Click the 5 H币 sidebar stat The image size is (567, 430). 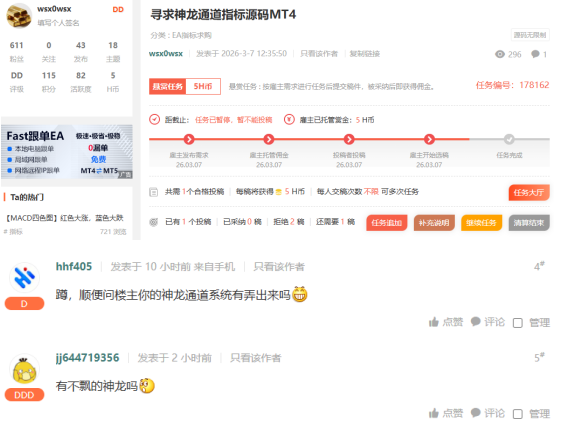113,82
